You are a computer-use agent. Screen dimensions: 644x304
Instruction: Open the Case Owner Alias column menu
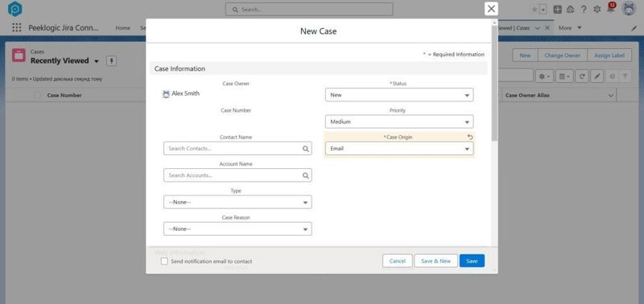point(611,96)
